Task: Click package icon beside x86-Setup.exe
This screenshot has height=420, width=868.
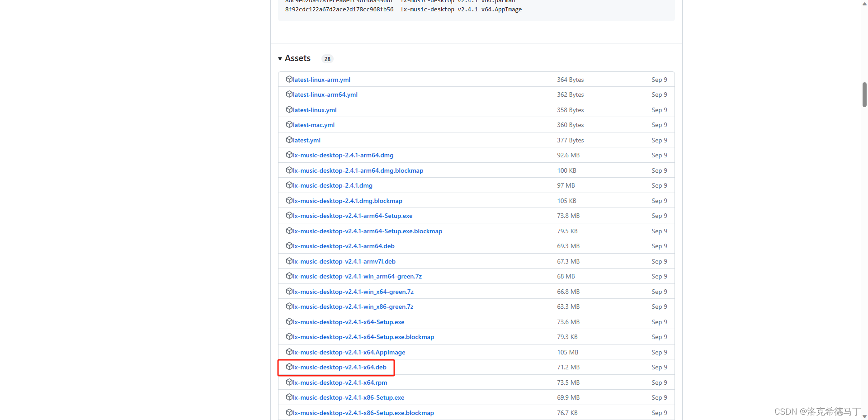Action: 289,397
